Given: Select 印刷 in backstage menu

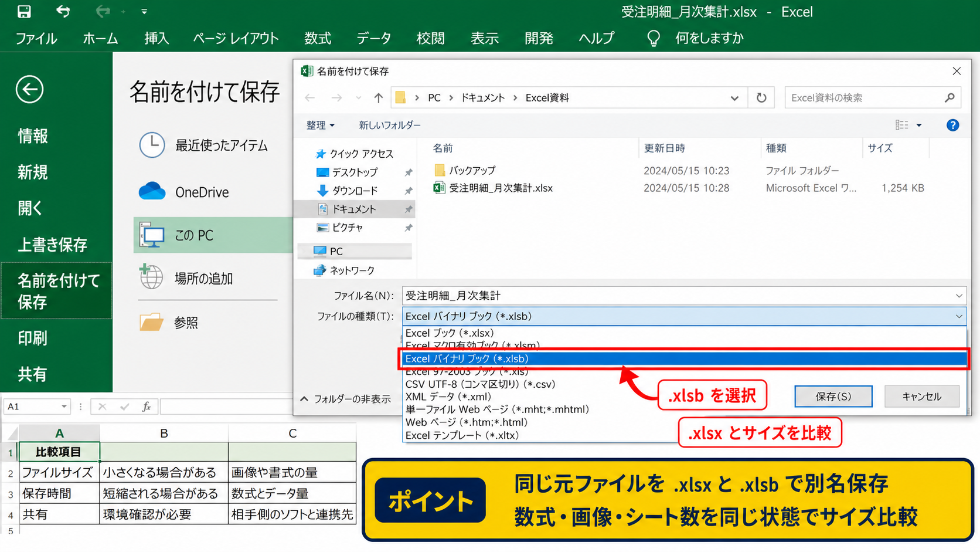Looking at the screenshot, I should (33, 338).
